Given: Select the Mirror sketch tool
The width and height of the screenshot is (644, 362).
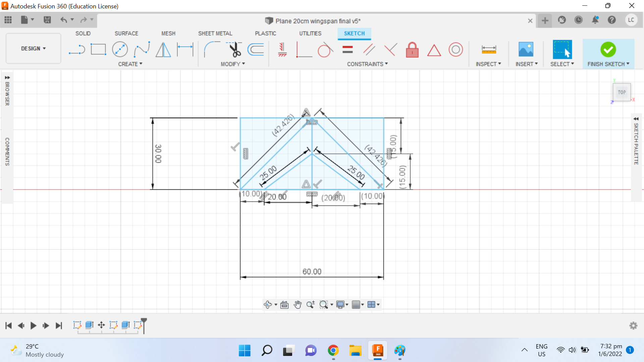Looking at the screenshot, I should (163, 49).
